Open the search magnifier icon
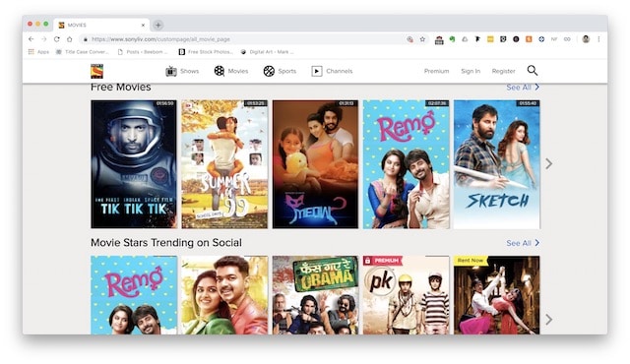The image size is (630, 364). pos(533,71)
